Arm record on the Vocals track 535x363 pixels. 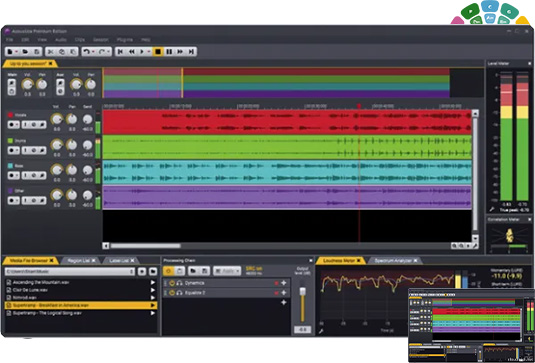[12, 125]
